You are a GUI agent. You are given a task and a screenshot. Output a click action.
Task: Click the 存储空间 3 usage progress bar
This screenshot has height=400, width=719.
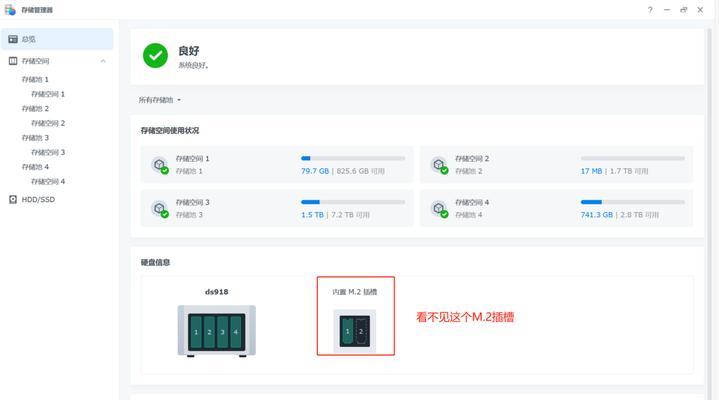pyautogui.click(x=353, y=202)
